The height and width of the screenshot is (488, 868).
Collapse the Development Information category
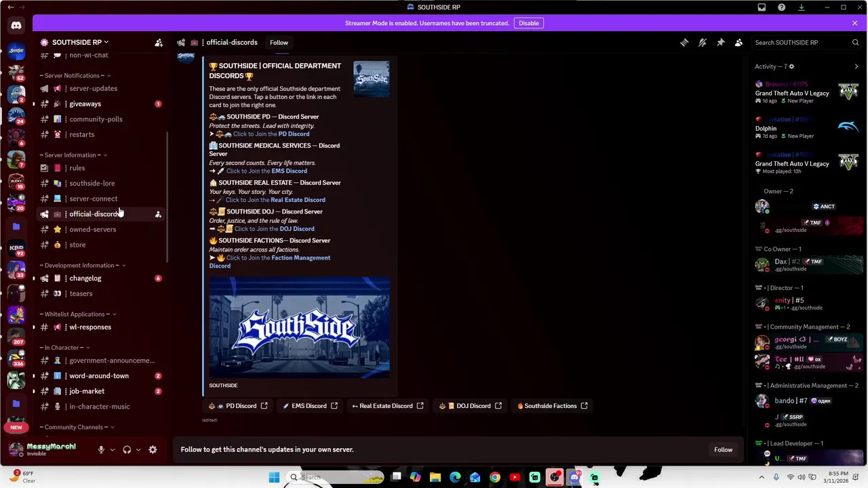point(83,266)
